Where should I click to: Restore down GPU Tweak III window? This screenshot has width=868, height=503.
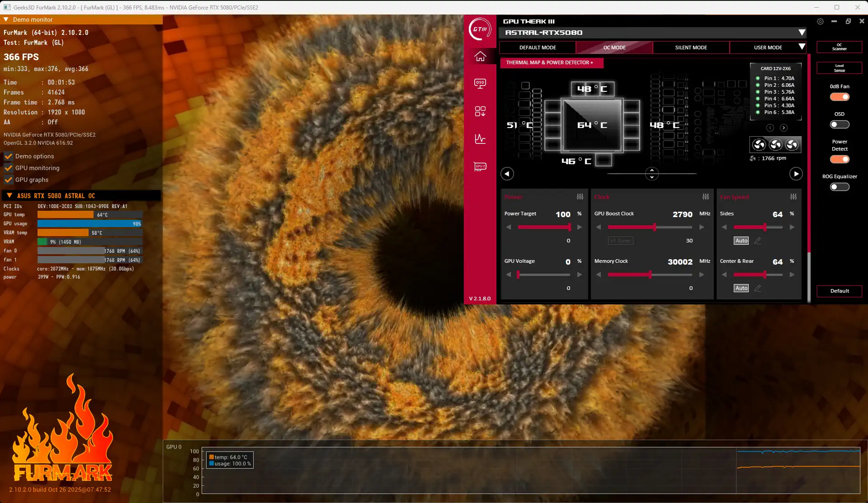(848, 21)
